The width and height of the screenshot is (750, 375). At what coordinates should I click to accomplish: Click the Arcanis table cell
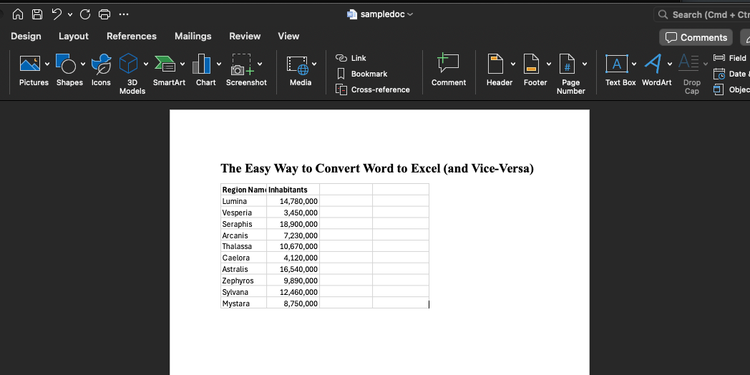(243, 235)
